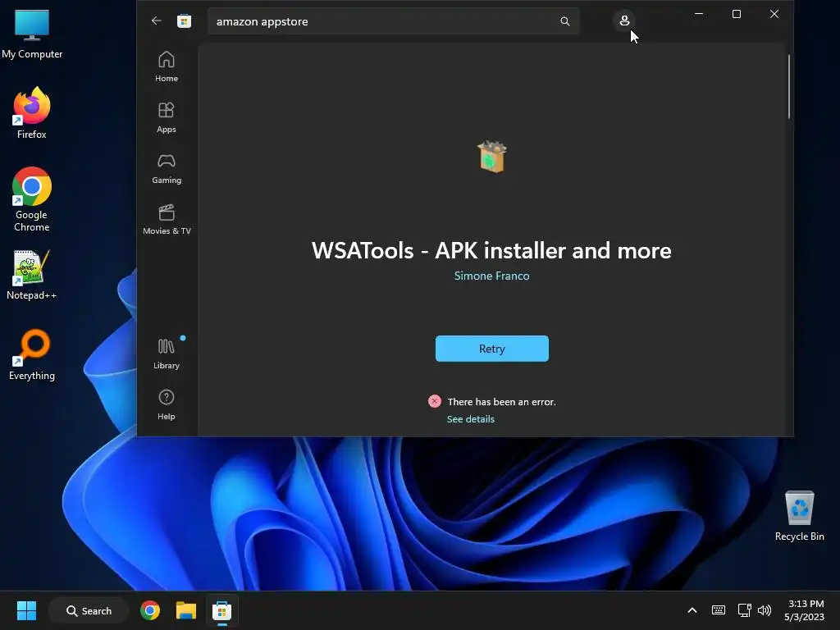Image resolution: width=840 pixels, height=630 pixels.
Task: Close the Microsoft Store window
Action: click(x=774, y=14)
